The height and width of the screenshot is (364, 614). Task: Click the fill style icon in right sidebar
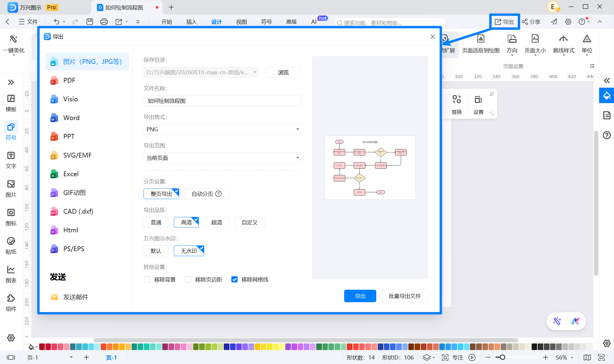tap(607, 95)
